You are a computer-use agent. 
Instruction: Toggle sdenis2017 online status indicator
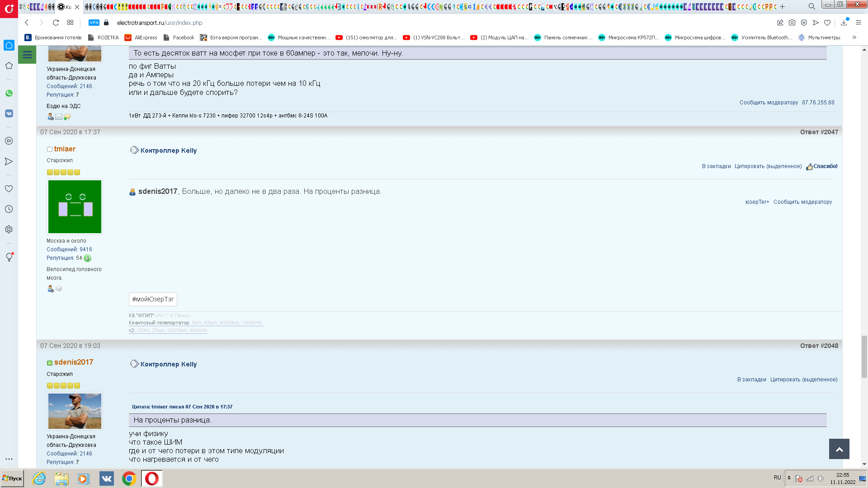(50, 363)
